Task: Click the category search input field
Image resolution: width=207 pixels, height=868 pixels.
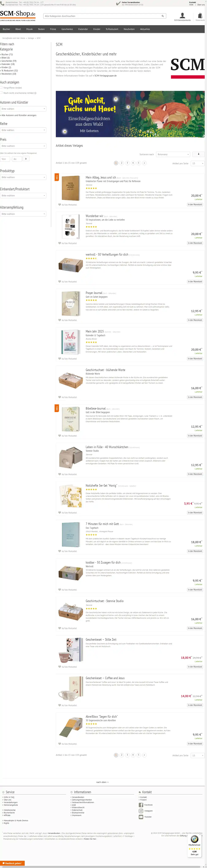Action: 101,16
